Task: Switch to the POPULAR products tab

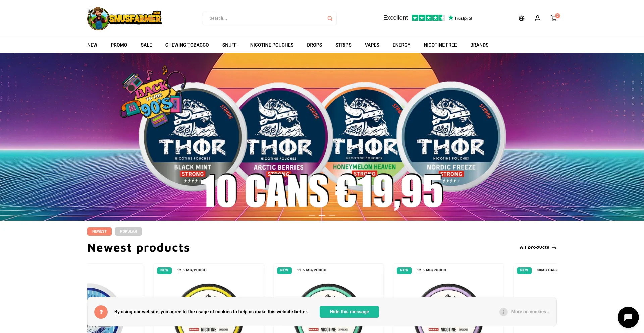Action: click(128, 231)
